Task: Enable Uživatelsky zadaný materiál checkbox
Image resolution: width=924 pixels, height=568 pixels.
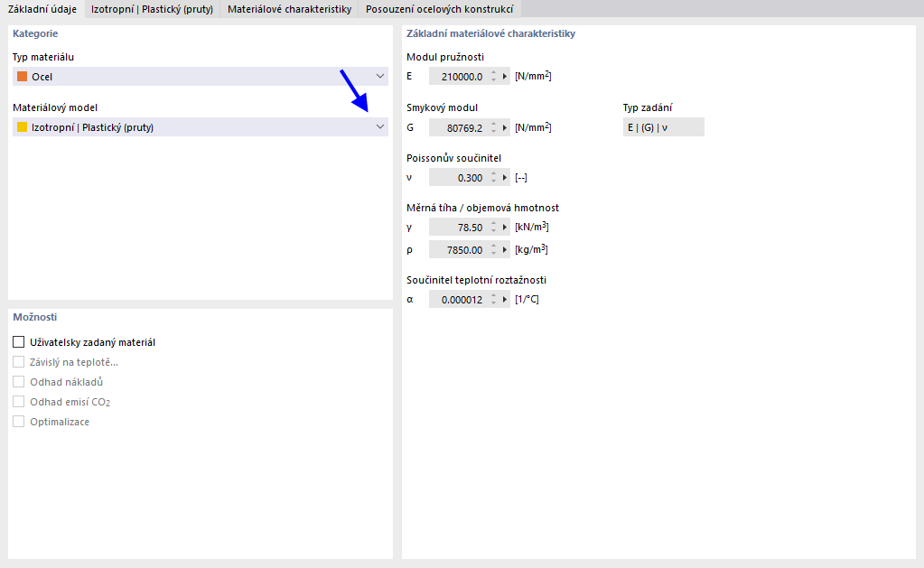Action: 19,341
